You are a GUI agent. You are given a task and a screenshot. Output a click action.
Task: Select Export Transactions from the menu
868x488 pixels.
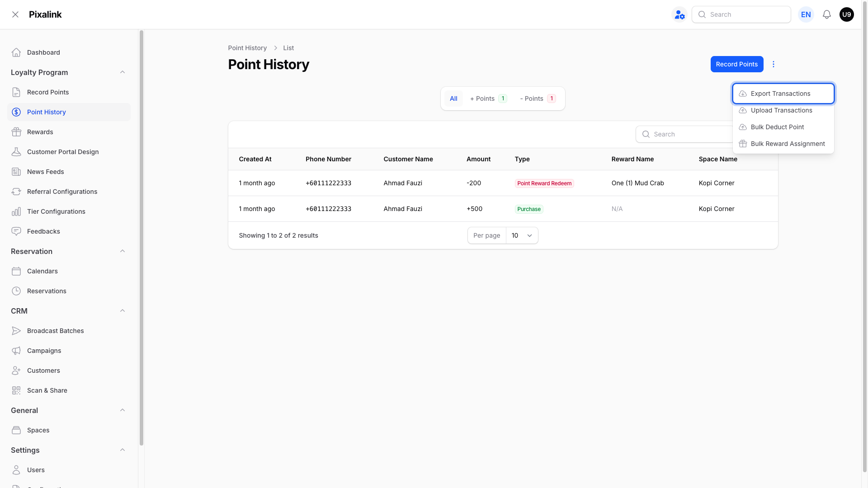[x=783, y=94]
